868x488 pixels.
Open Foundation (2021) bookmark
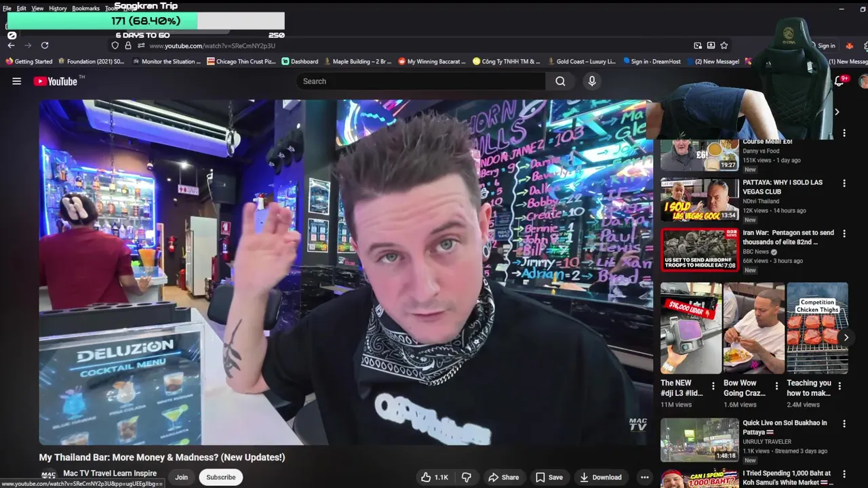pos(91,62)
